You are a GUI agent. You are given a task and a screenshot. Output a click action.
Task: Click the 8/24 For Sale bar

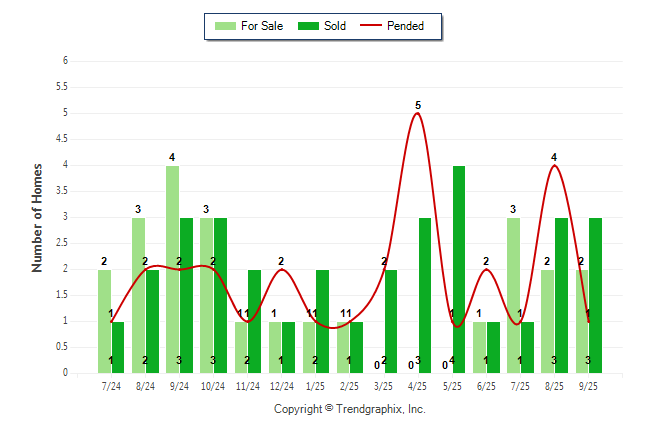point(138,295)
